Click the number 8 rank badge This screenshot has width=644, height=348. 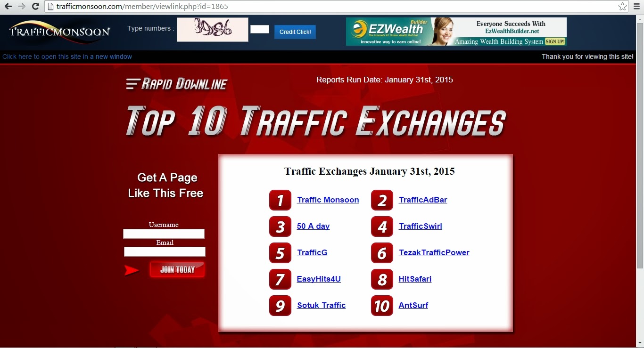click(x=382, y=279)
